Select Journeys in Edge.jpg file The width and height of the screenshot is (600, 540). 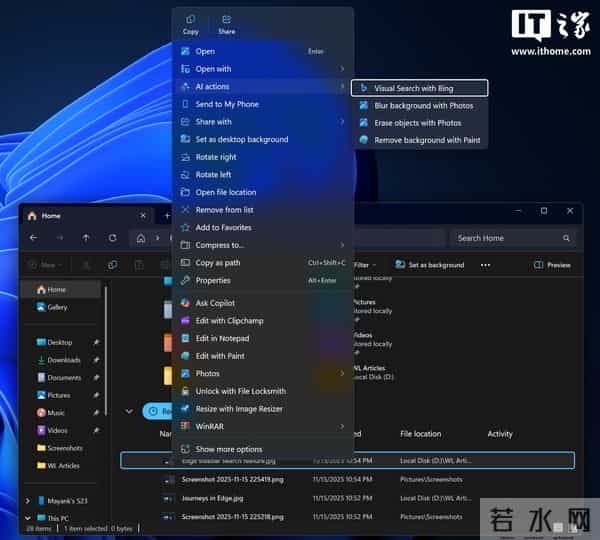click(x=347, y=498)
